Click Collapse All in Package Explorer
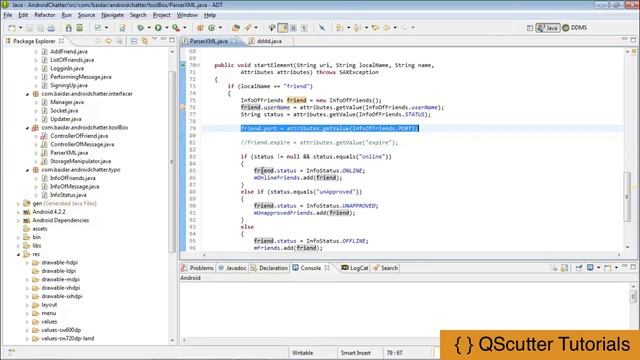The image size is (640, 360). [x=134, y=41]
